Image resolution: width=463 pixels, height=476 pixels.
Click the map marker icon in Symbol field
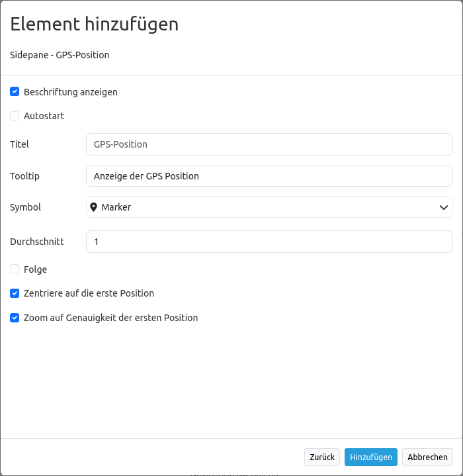coord(94,207)
